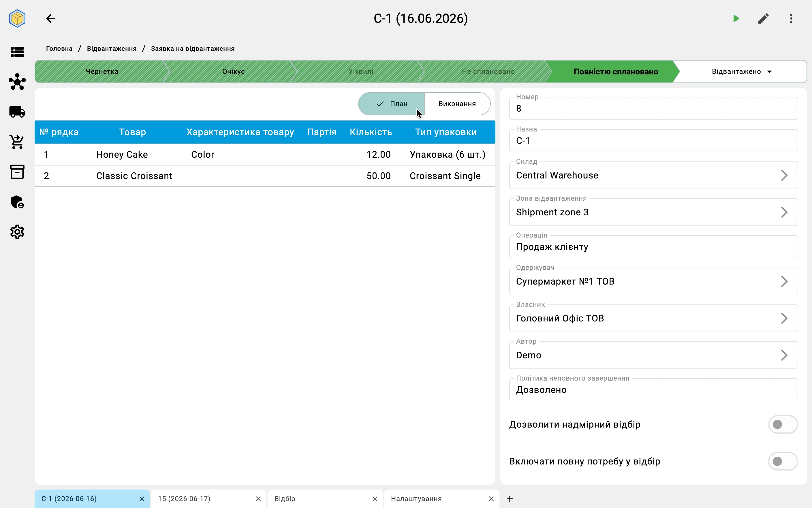The image size is (812, 508).
Task: Expand the Власник Головний Офіс chevron
Action: 784,319
